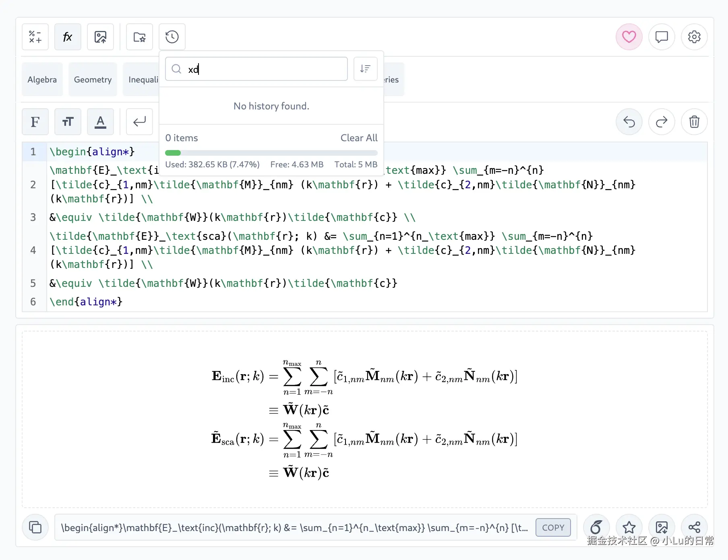Click the pink heart button
The width and height of the screenshot is (728, 560).
point(629,37)
